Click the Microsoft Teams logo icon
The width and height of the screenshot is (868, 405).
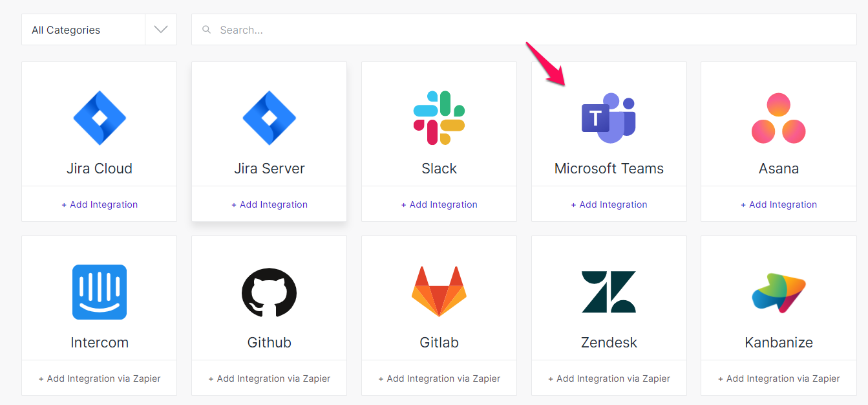click(x=609, y=118)
